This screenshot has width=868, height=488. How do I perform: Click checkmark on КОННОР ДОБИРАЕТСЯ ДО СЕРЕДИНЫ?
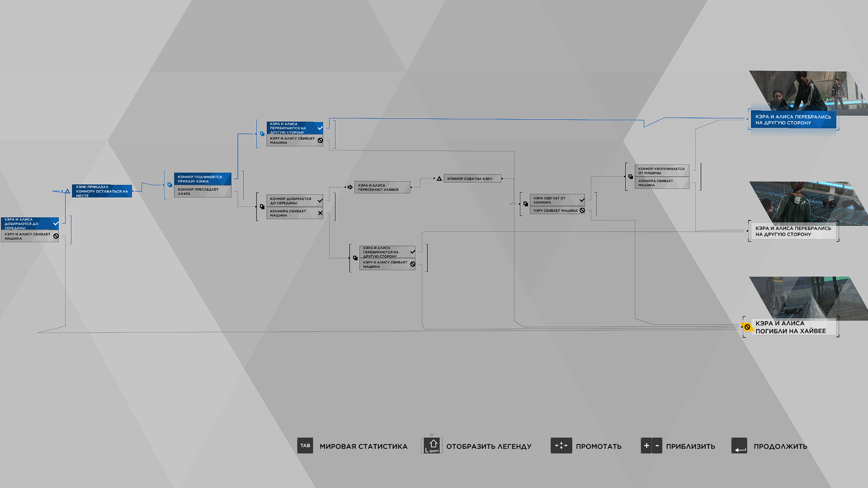click(320, 201)
